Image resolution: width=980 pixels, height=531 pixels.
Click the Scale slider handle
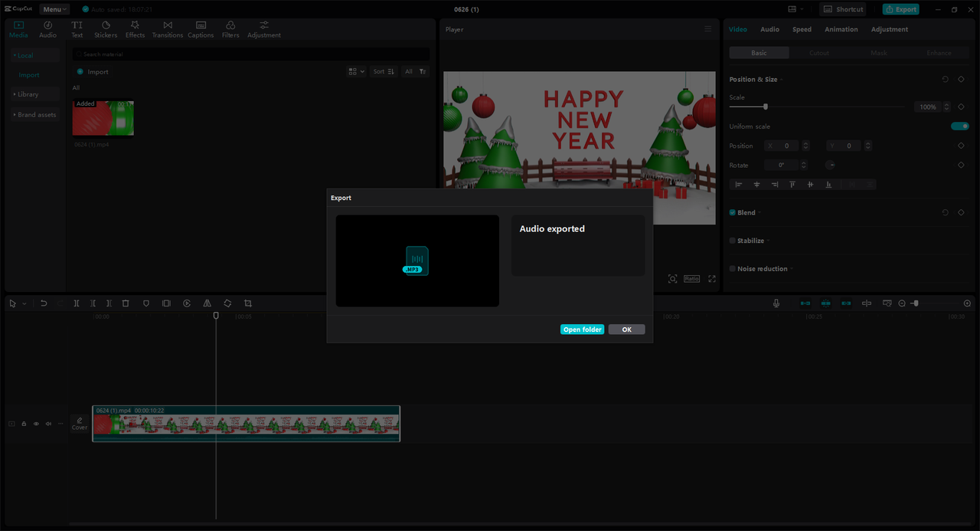[766, 107]
